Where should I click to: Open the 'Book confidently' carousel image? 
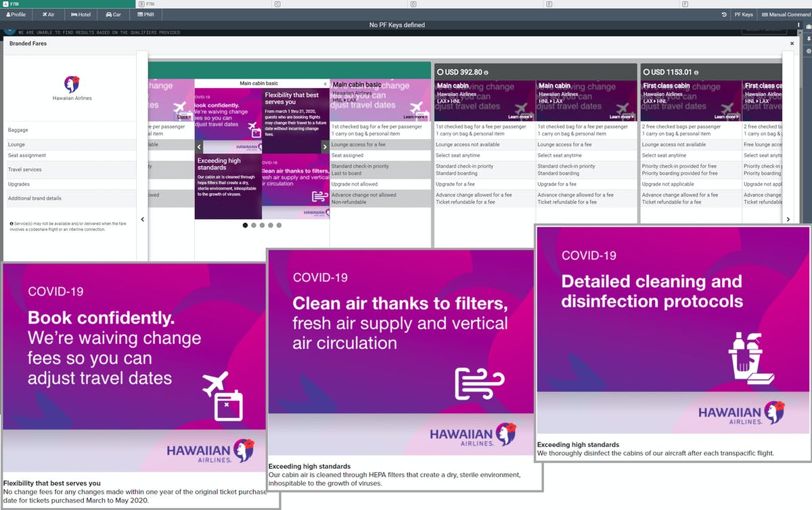[228, 120]
